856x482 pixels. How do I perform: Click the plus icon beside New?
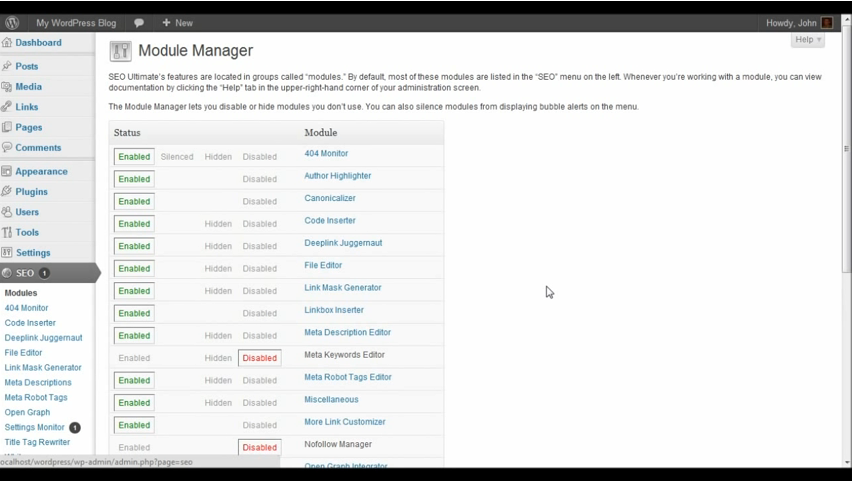click(166, 22)
